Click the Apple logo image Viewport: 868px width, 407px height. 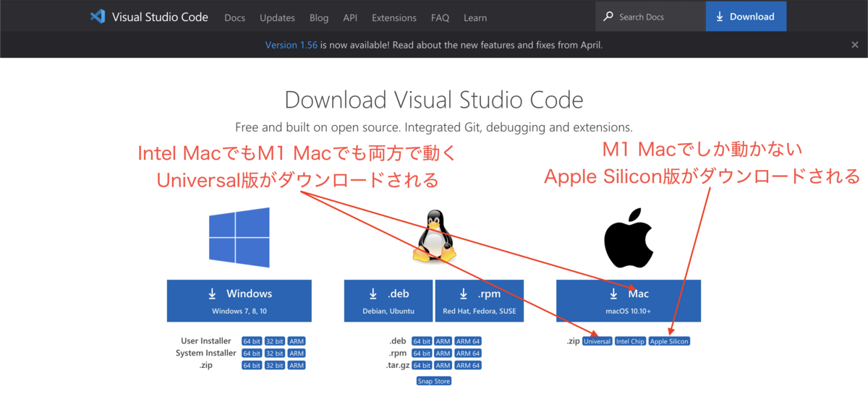click(629, 237)
